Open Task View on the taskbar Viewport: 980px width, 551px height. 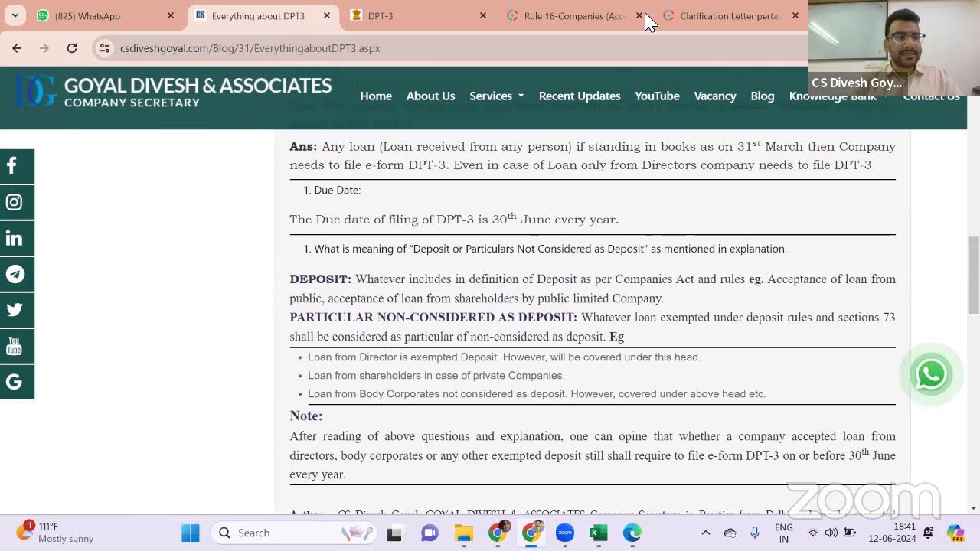pyautogui.click(x=394, y=533)
